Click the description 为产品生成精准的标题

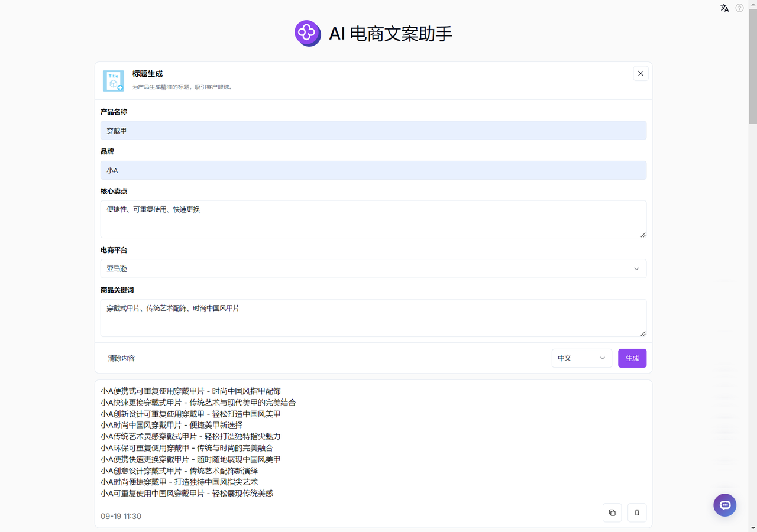point(183,87)
